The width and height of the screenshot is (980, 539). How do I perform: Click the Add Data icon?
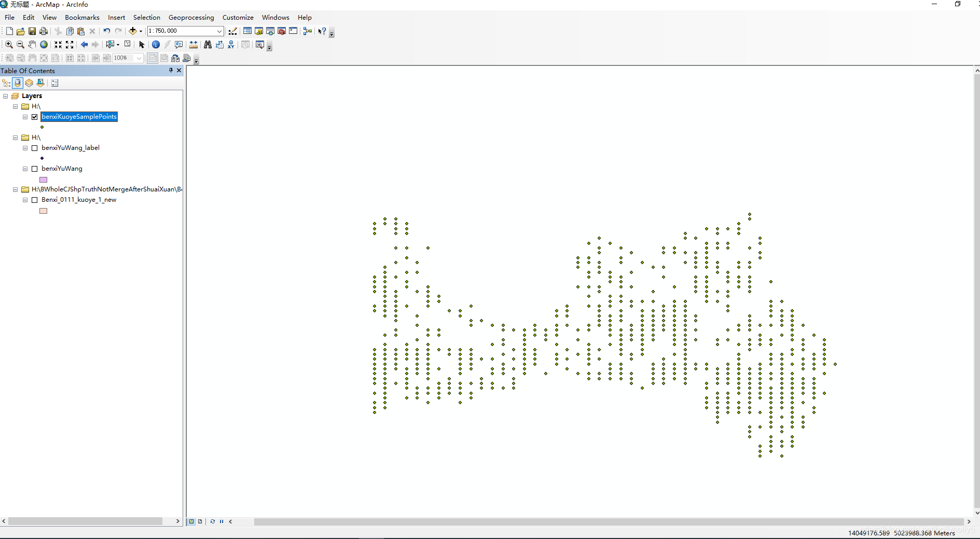click(x=133, y=31)
